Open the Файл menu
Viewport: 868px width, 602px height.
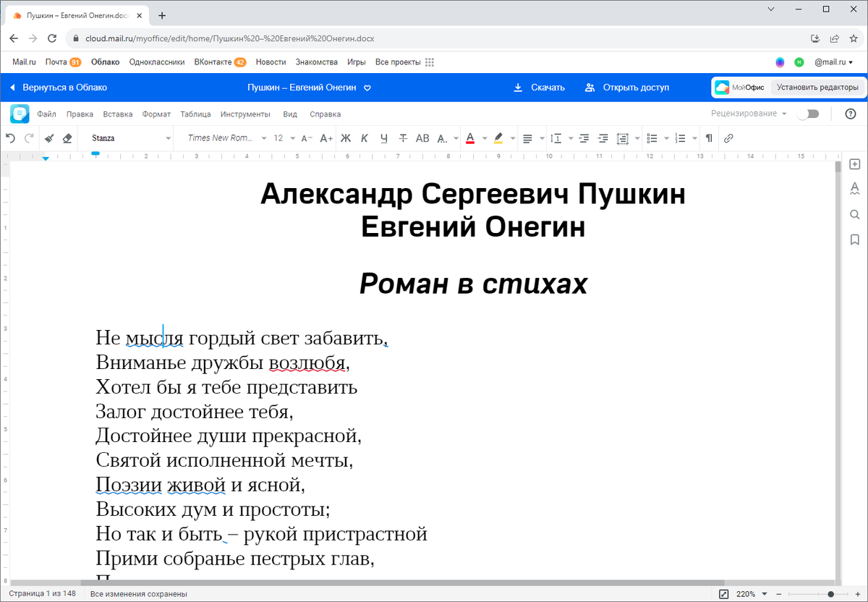coord(47,114)
